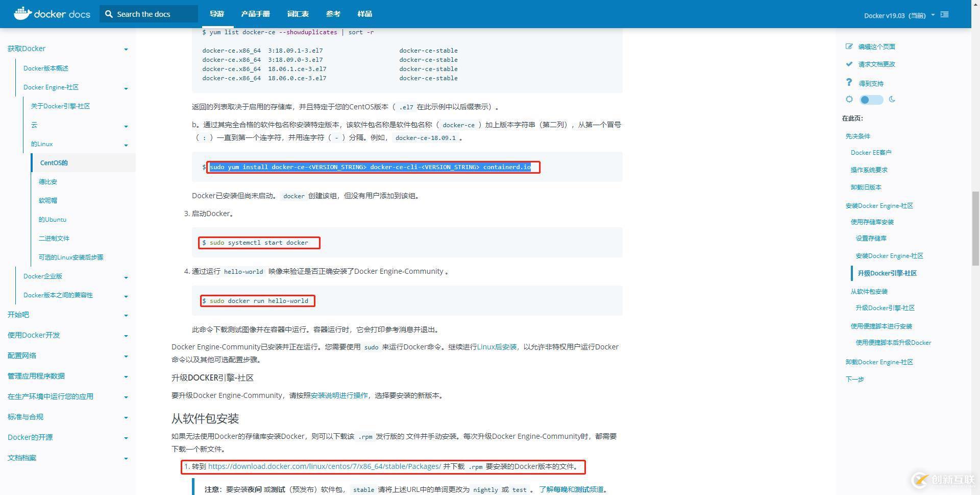Click the sidebar collapse icon in header
Screen dimensions: 980x495
944,15
